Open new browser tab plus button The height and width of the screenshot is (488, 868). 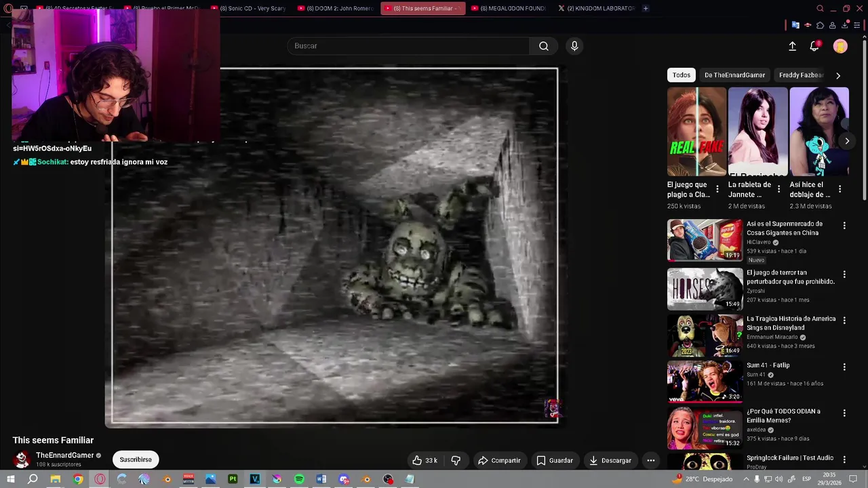coord(646,8)
